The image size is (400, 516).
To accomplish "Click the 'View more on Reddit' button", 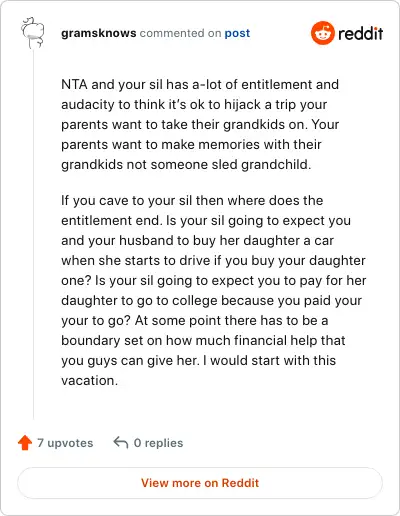I will coord(200,483).
